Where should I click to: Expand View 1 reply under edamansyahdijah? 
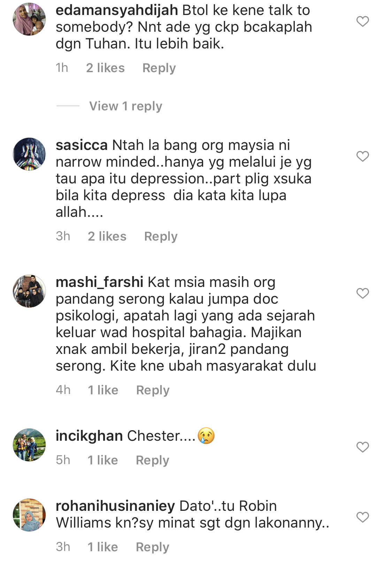125,106
